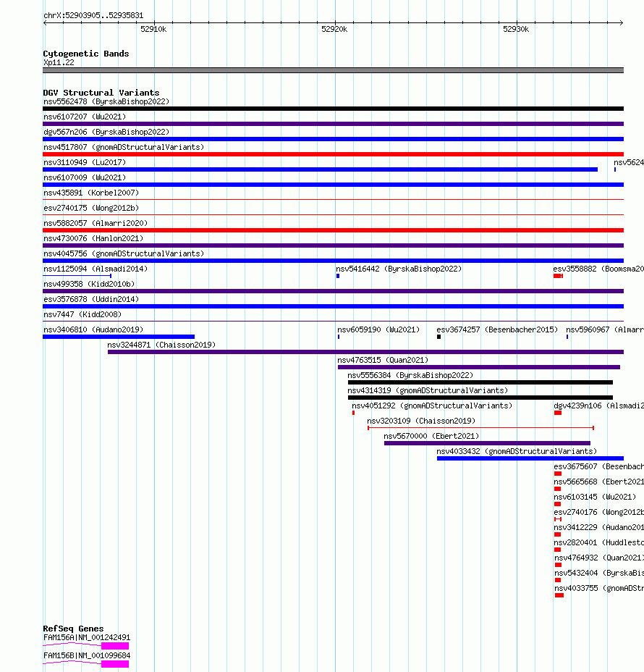
Task: Select esv3675607 (Besenbacher) variant label
Action: click(x=598, y=467)
